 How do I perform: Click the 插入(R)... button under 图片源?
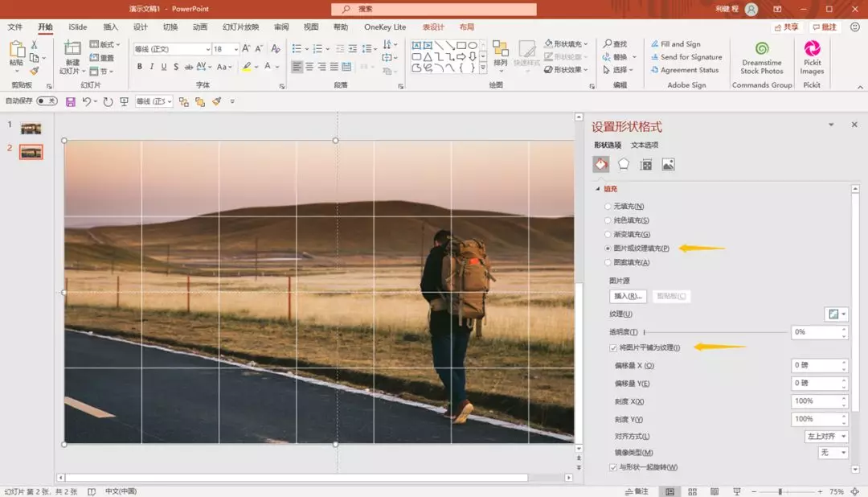point(628,296)
